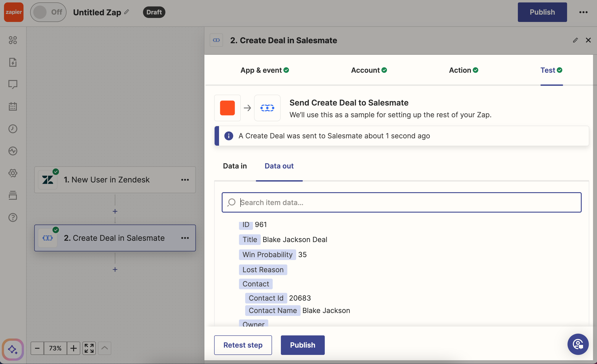The width and height of the screenshot is (597, 364).
Task: Click the info icon in notification banner
Action: pos(229,136)
